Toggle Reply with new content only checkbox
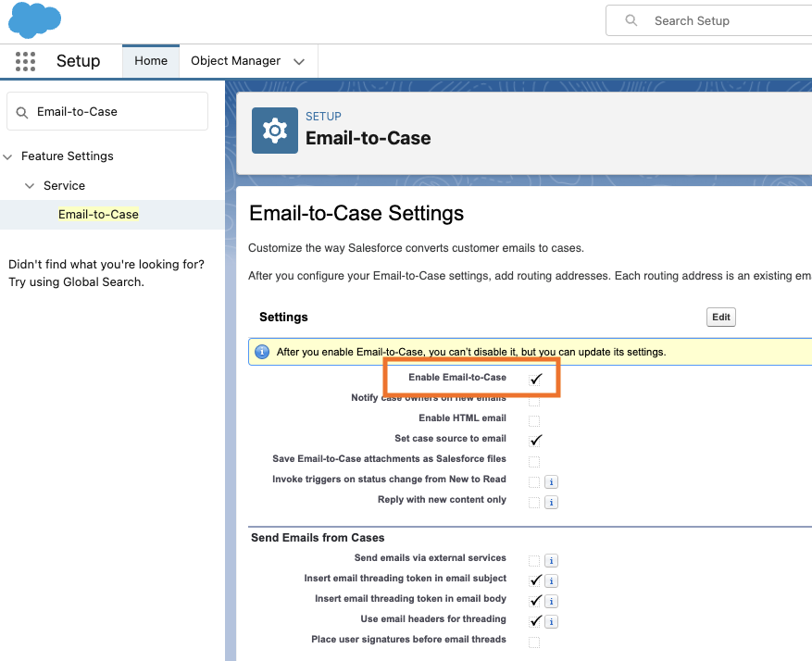 [534, 502]
